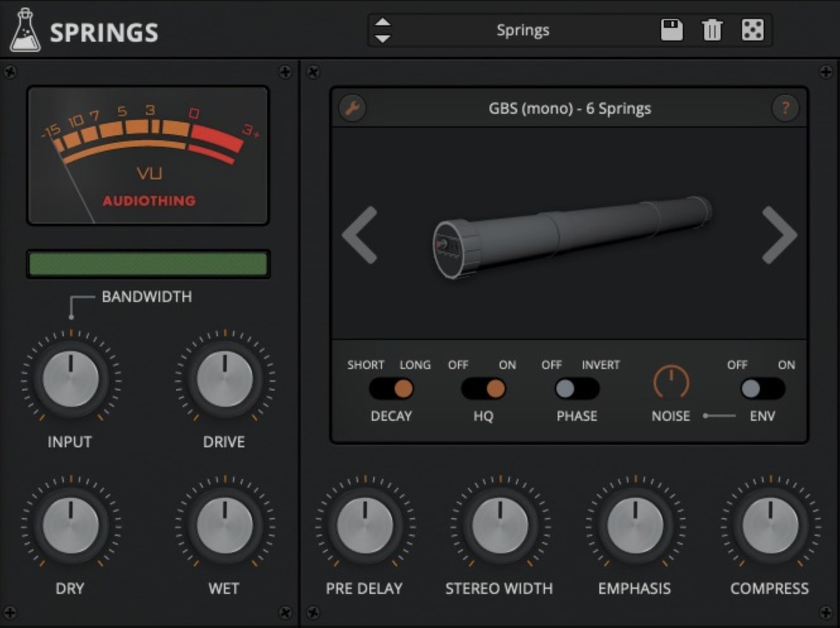Delete the preset using the trash icon

(x=712, y=30)
